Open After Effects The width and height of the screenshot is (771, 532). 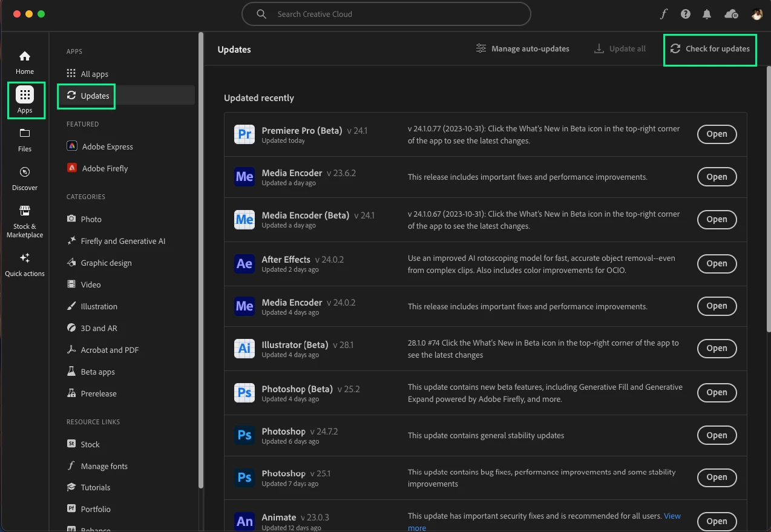pyautogui.click(x=717, y=263)
